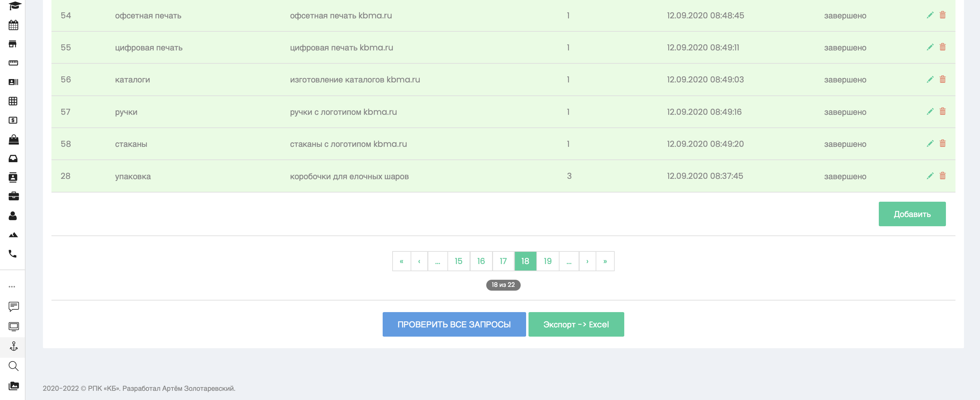The height and width of the screenshot is (400, 980).
Task: Delete row 54 офсетная печать
Action: tap(942, 15)
